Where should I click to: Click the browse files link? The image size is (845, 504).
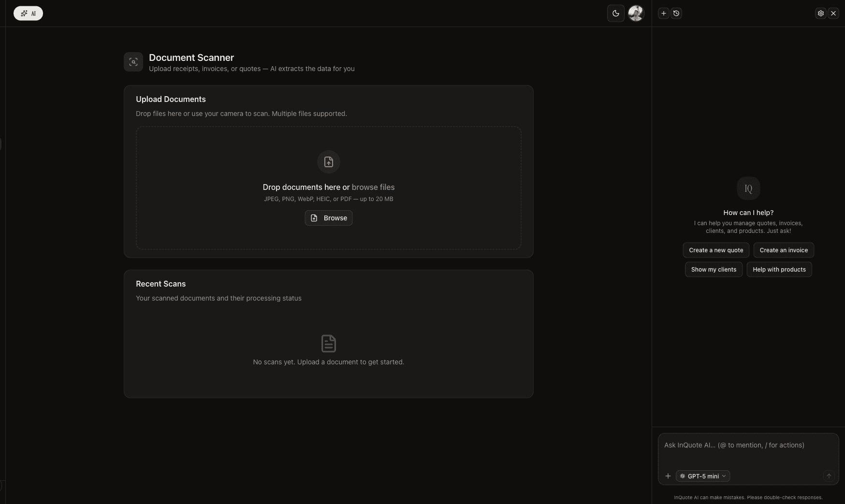coord(373,187)
